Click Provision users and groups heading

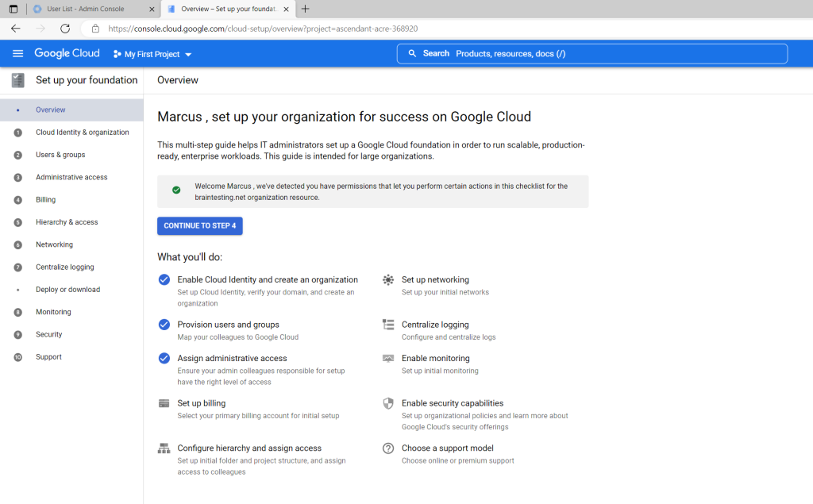[228, 325]
